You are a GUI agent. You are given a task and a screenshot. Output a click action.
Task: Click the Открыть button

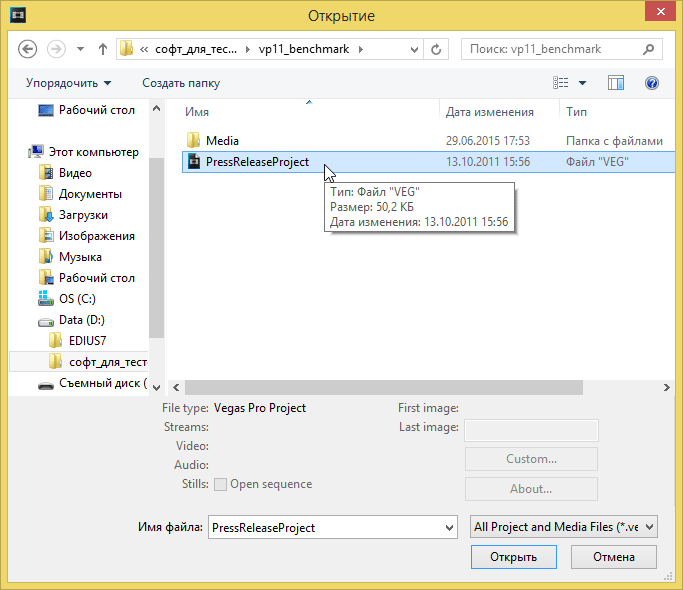pyautogui.click(x=513, y=557)
